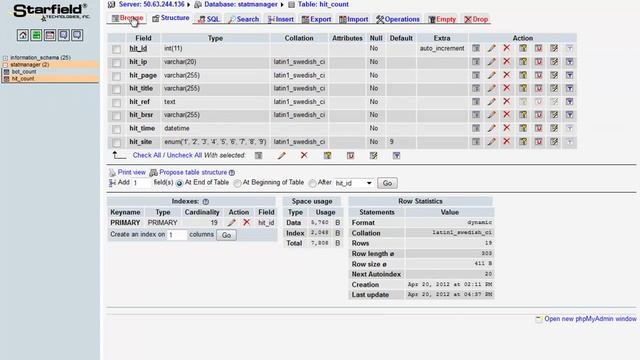The image size is (640, 360).
Task: Click the index columns count input
Action: (177, 235)
